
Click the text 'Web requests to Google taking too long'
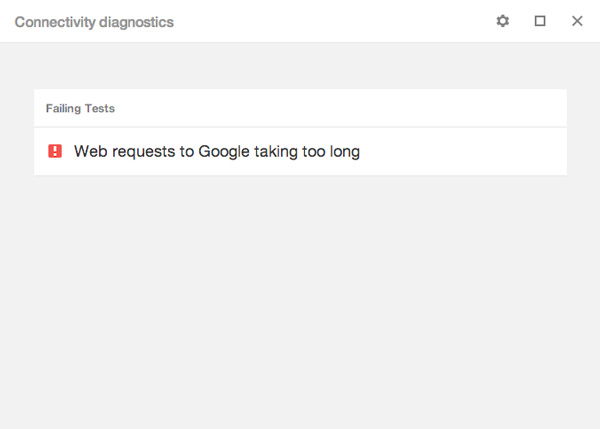(217, 152)
